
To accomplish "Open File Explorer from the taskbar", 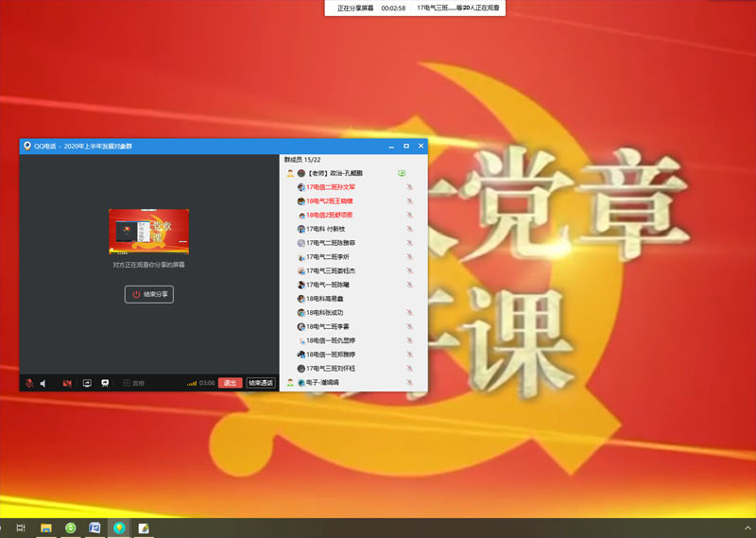I will [x=45, y=527].
